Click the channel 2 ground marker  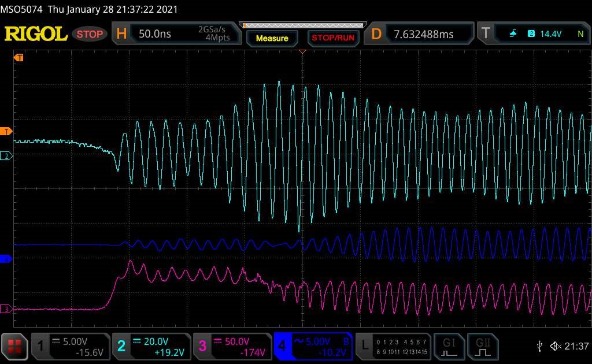coord(6,155)
